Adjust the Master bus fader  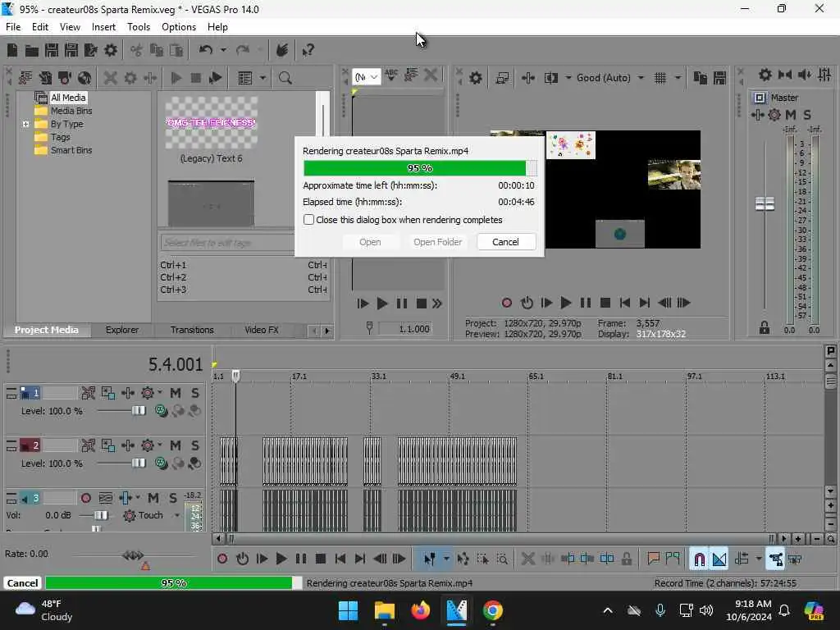point(765,204)
